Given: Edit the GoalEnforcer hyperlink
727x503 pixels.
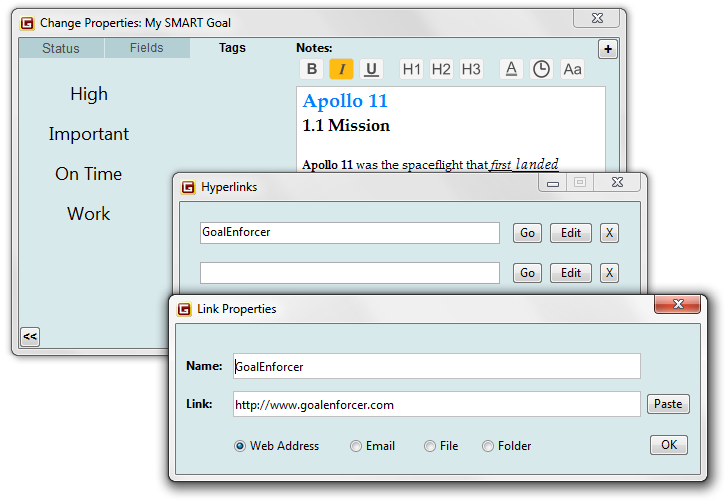Looking at the screenshot, I should (x=571, y=233).
